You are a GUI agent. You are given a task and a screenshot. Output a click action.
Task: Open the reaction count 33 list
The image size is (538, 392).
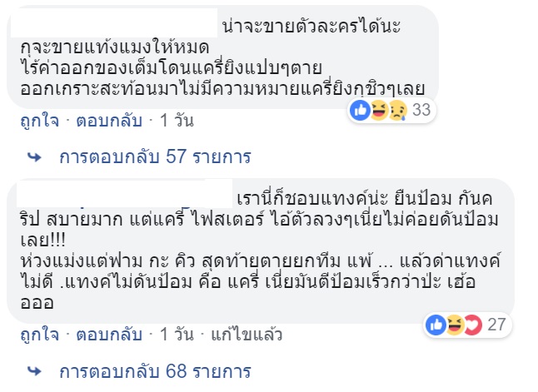click(421, 110)
